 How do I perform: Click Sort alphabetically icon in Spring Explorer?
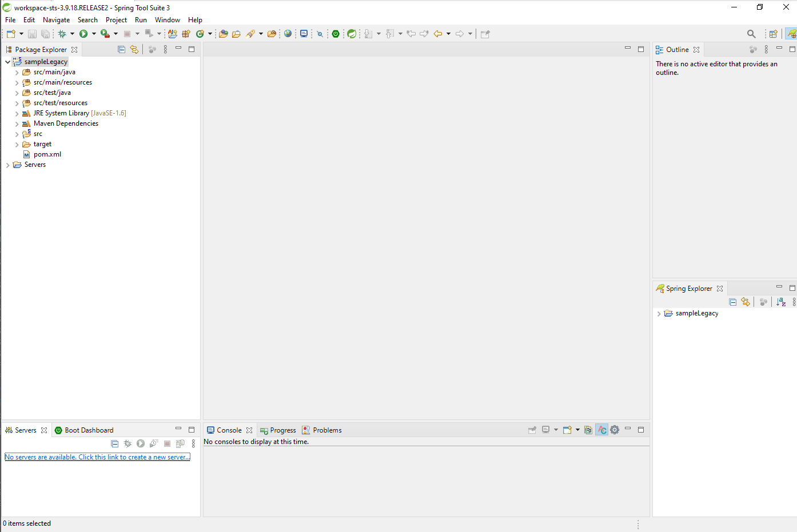click(x=781, y=302)
